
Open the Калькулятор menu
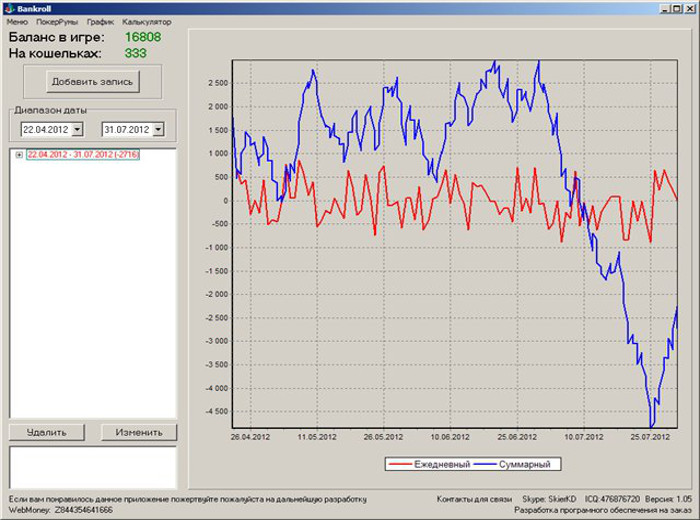tap(147, 21)
